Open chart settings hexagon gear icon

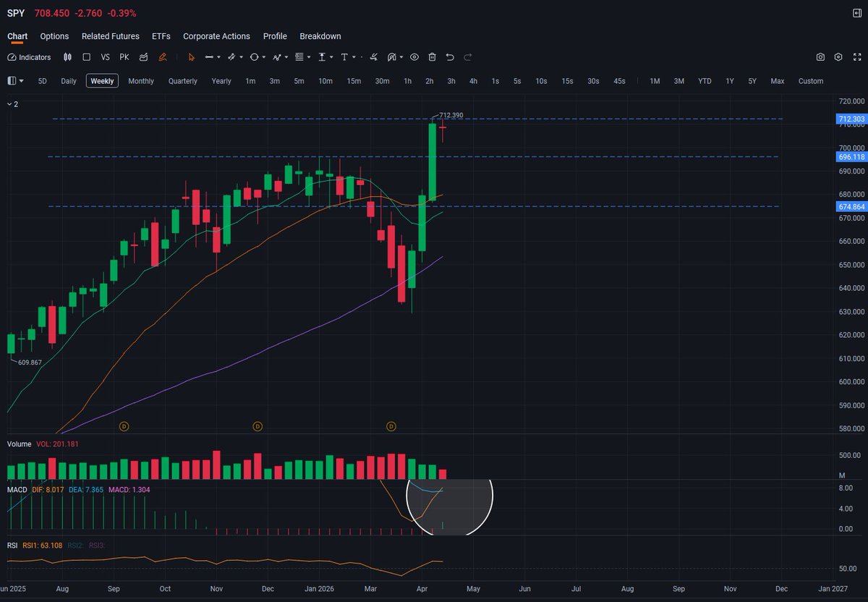tap(838, 57)
